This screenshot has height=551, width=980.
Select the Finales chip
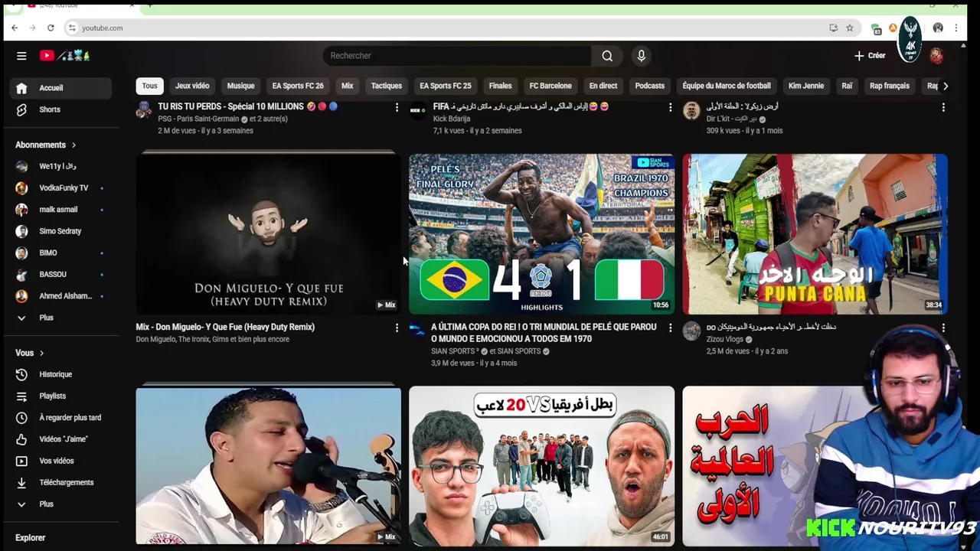(500, 86)
